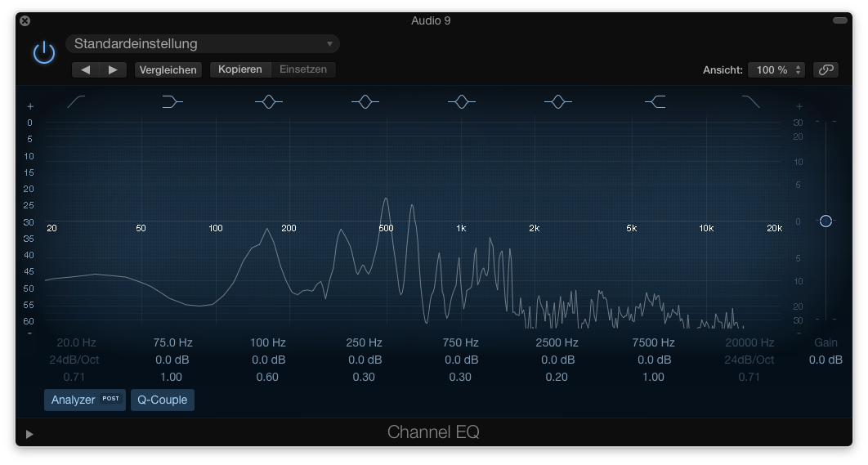This screenshot has width=868, height=465.
Task: Go to previous preset arrow
Action: point(85,69)
